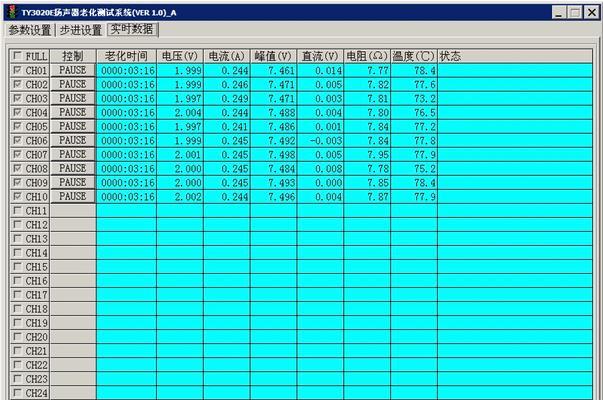
Task: Enable the CH18 channel checkbox
Action: tap(17, 308)
